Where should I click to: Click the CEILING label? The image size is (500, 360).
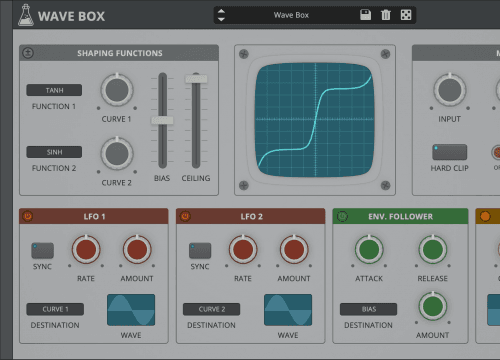(196, 178)
